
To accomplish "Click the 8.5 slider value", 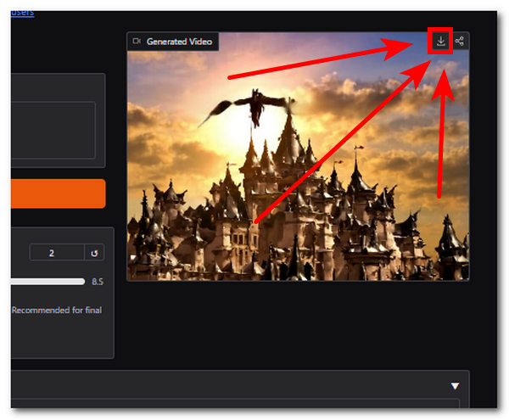I will tap(98, 282).
